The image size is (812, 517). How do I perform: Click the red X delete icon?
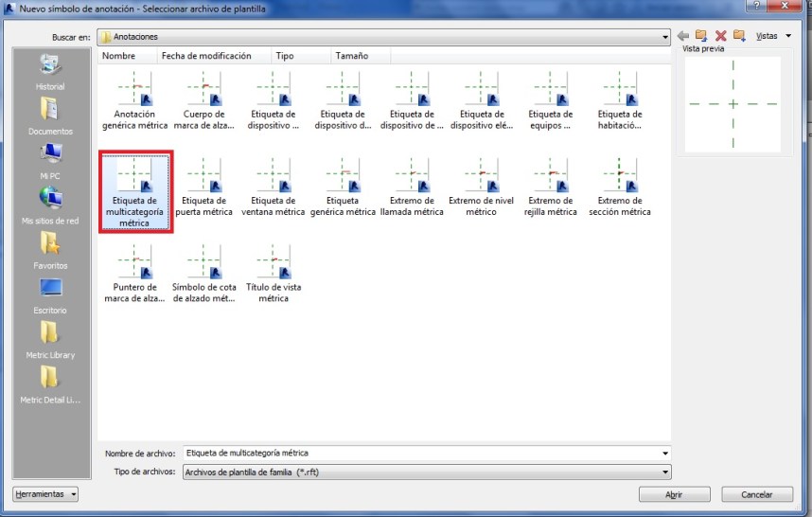click(x=720, y=36)
